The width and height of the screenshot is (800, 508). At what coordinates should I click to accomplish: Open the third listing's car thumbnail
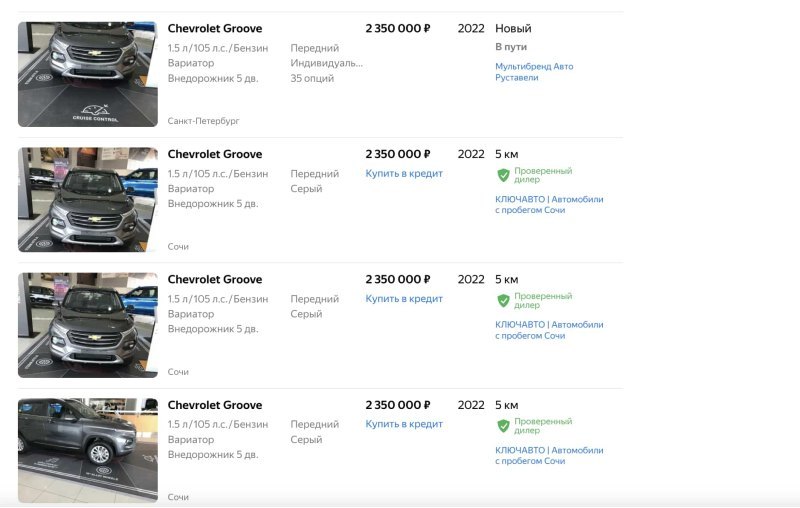tap(88, 325)
